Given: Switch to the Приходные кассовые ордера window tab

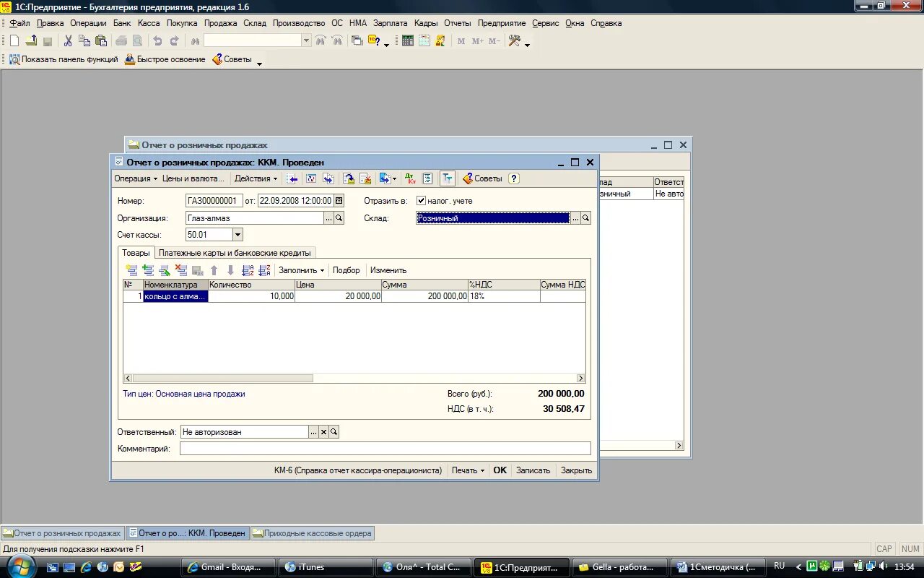Looking at the screenshot, I should coord(312,533).
